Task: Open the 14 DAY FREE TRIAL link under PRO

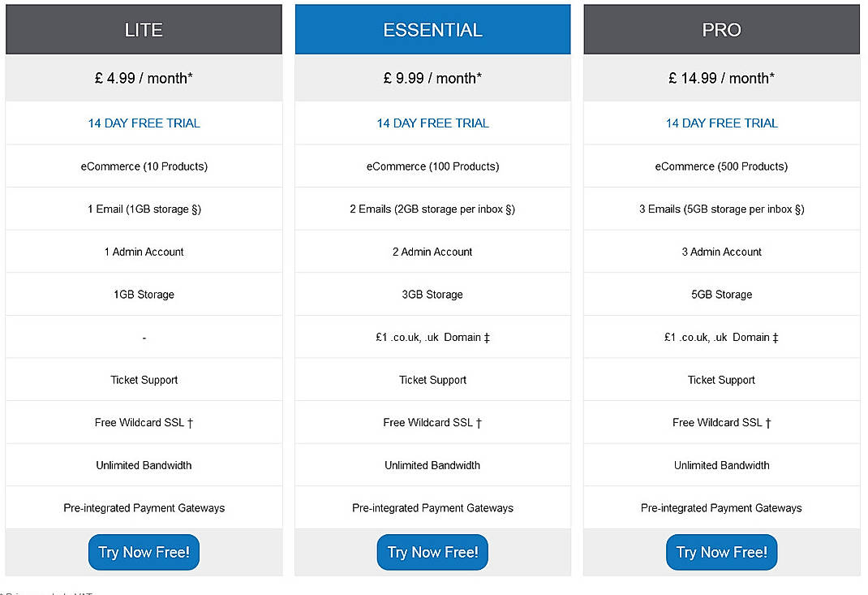Action: [721, 123]
